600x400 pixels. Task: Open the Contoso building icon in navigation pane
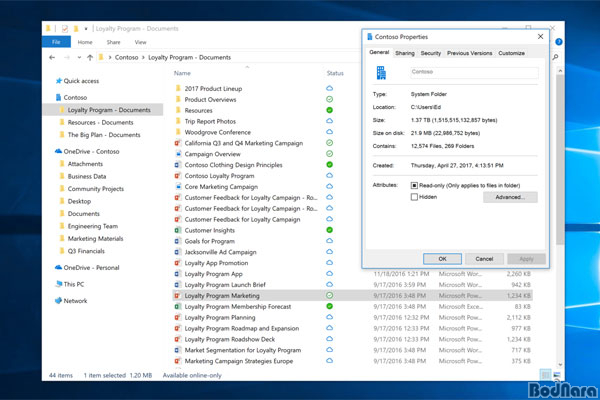[x=59, y=97]
